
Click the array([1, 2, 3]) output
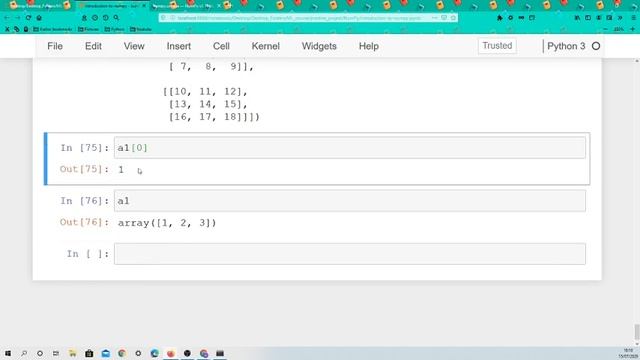coord(167,223)
